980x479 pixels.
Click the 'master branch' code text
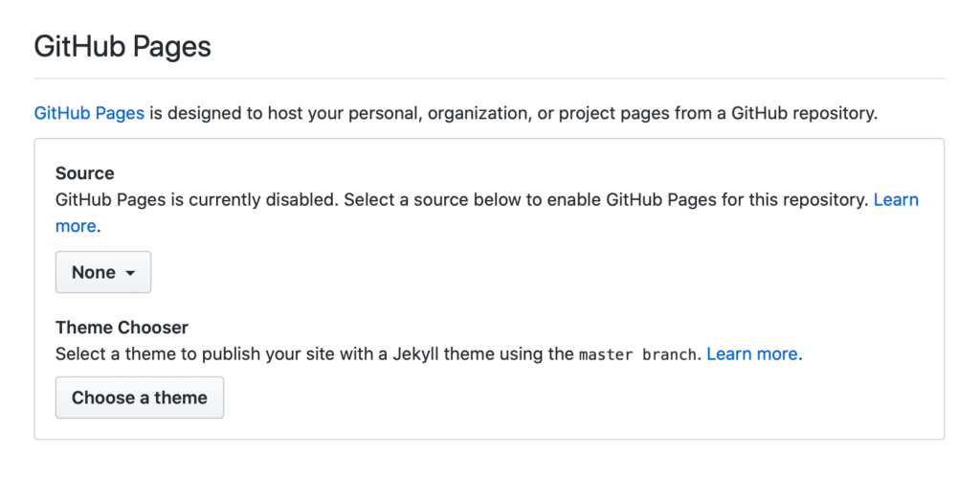(x=637, y=354)
